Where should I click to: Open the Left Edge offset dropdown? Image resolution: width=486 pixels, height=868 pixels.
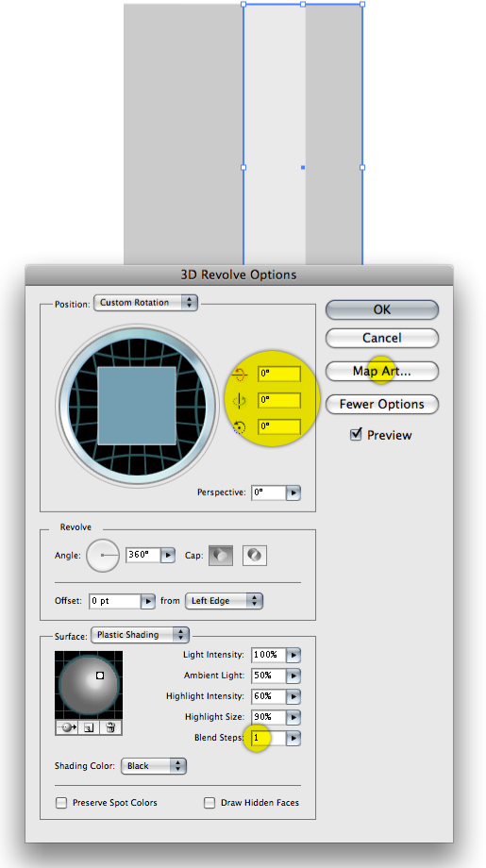coord(224,601)
